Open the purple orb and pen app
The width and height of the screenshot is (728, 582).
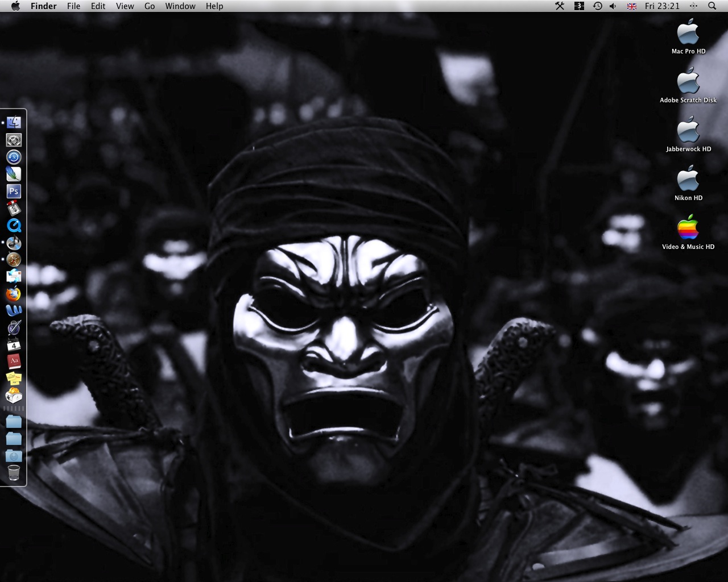pyautogui.click(x=14, y=328)
